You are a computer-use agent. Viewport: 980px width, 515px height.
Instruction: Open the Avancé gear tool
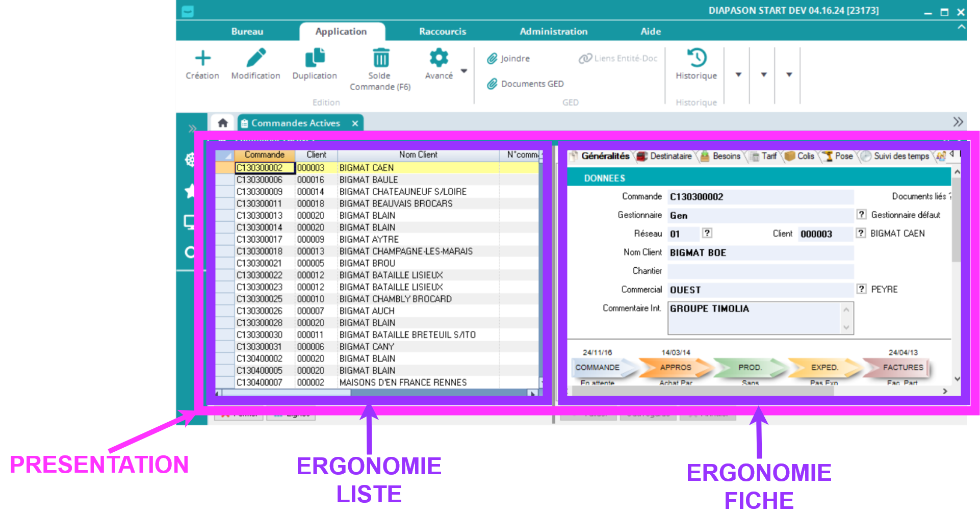pos(439,58)
